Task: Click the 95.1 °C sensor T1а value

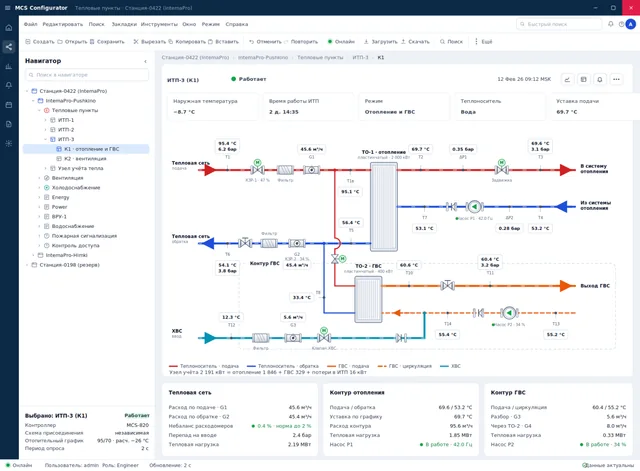Action: click(x=350, y=191)
